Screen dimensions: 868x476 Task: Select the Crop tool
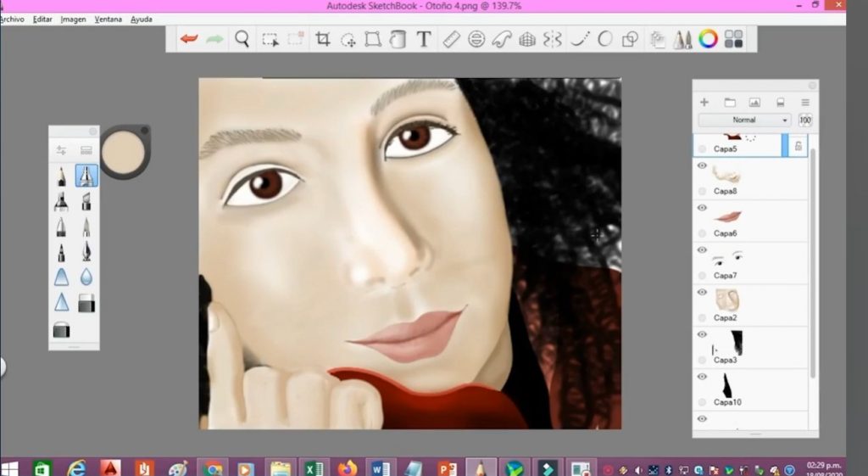click(322, 39)
